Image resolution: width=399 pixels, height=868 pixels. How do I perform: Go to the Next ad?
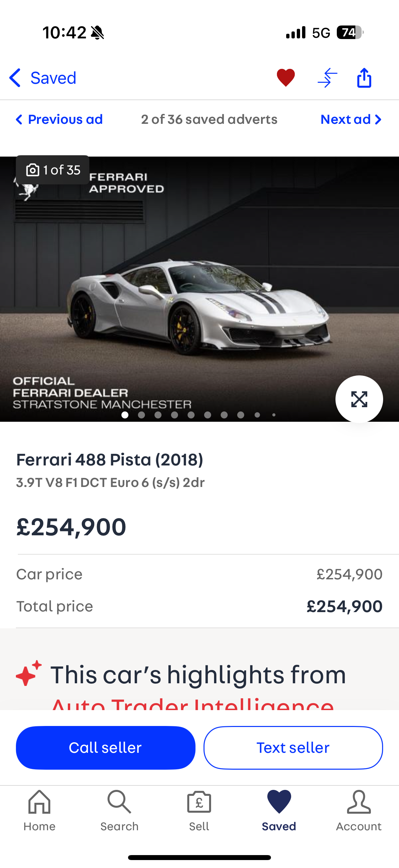351,119
